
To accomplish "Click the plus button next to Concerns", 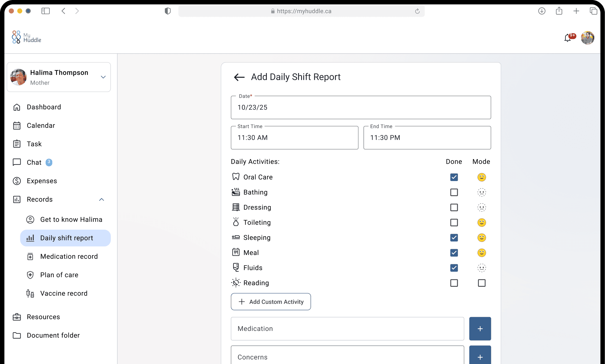I will pyautogui.click(x=480, y=357).
